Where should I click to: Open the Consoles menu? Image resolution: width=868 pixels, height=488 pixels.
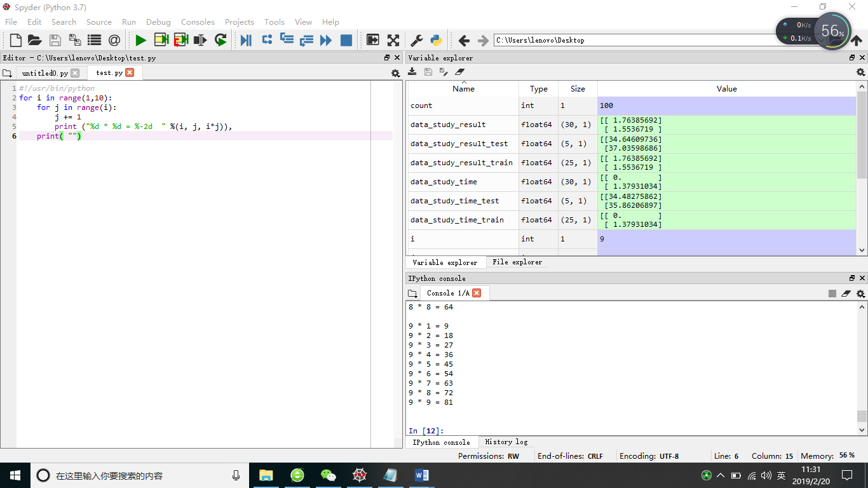click(x=198, y=22)
